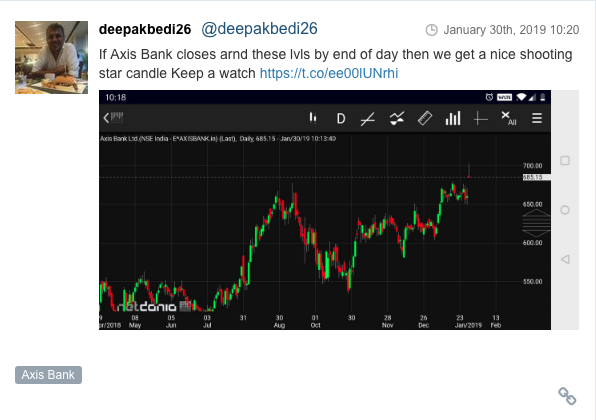Open the hamburger menu in chart app
The width and height of the screenshot is (596, 420).
click(537, 118)
